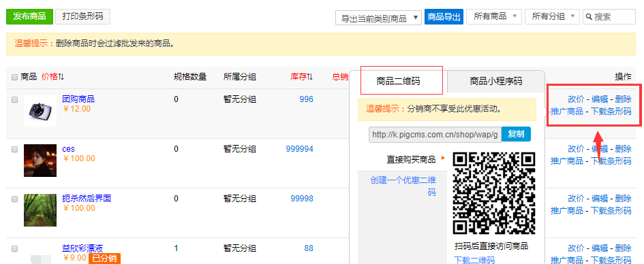The image size is (644, 264).
Task: Check the 益欣彩漂液 row checkbox
Action: pyautogui.click(x=15, y=249)
